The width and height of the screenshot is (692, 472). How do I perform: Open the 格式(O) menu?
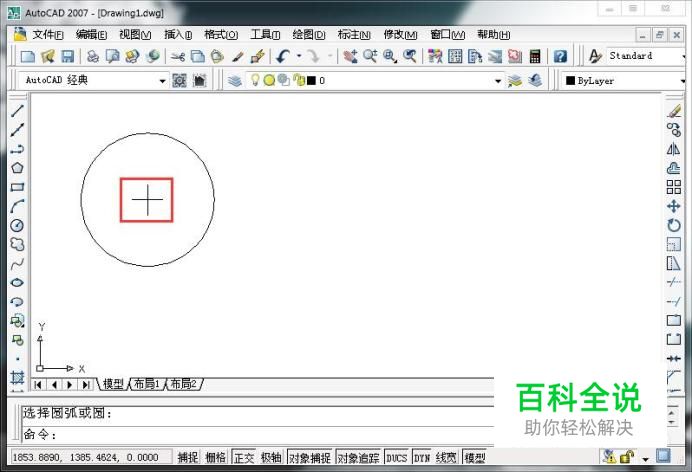click(x=221, y=34)
